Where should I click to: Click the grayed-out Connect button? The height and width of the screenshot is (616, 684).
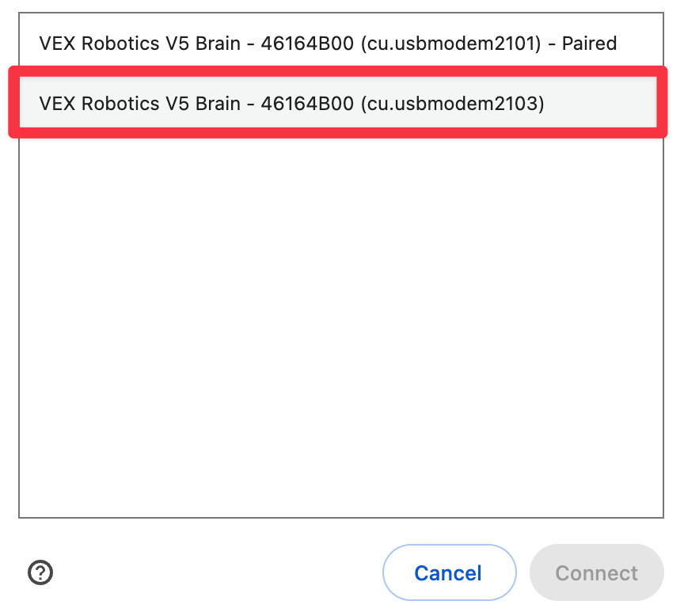(596, 572)
